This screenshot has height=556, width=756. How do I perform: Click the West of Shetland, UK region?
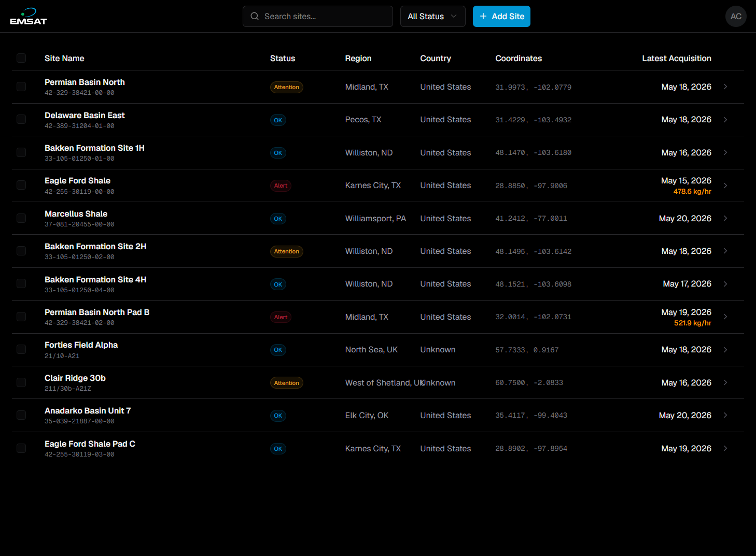385,382
